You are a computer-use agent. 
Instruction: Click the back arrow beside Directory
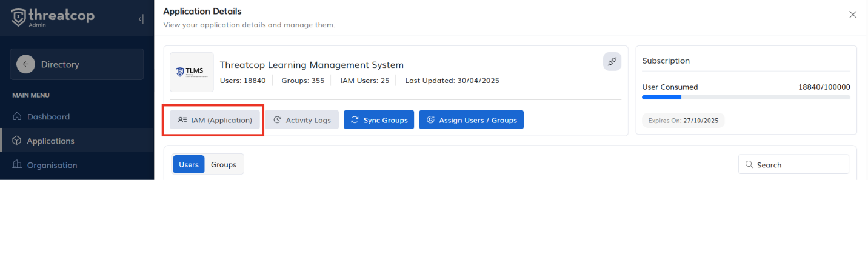(25, 64)
